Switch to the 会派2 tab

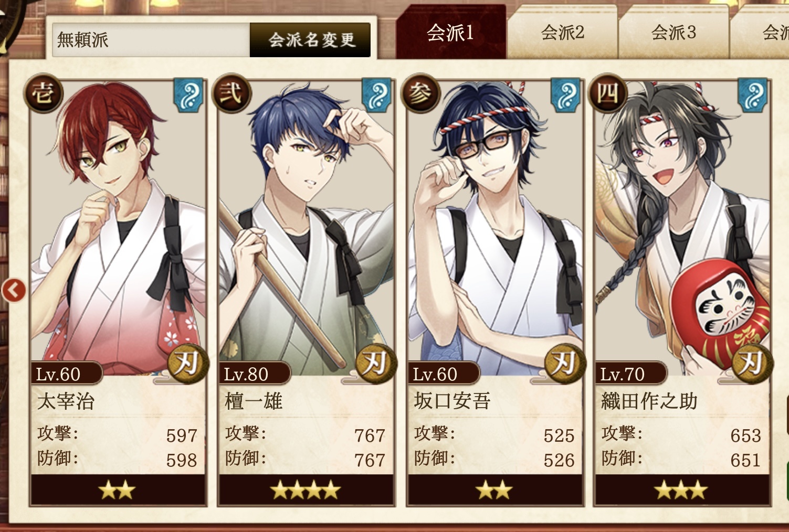click(562, 33)
